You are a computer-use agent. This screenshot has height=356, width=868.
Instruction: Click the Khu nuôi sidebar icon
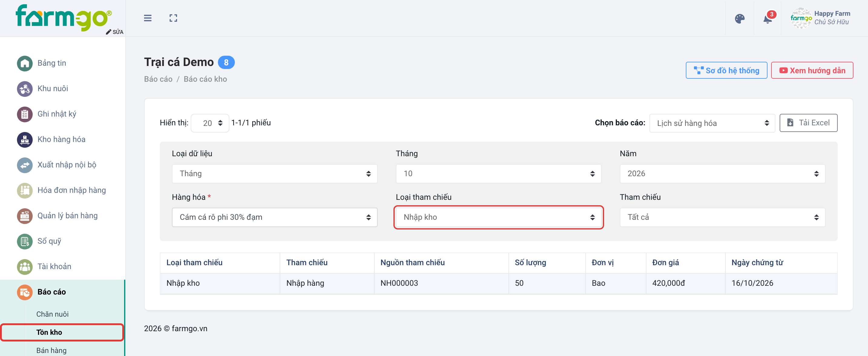25,89
